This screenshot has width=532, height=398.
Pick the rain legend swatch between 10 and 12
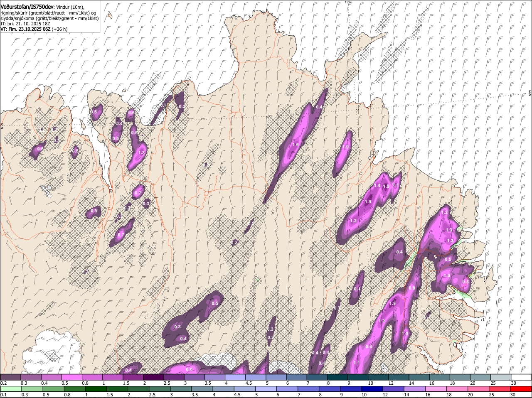point(372,389)
